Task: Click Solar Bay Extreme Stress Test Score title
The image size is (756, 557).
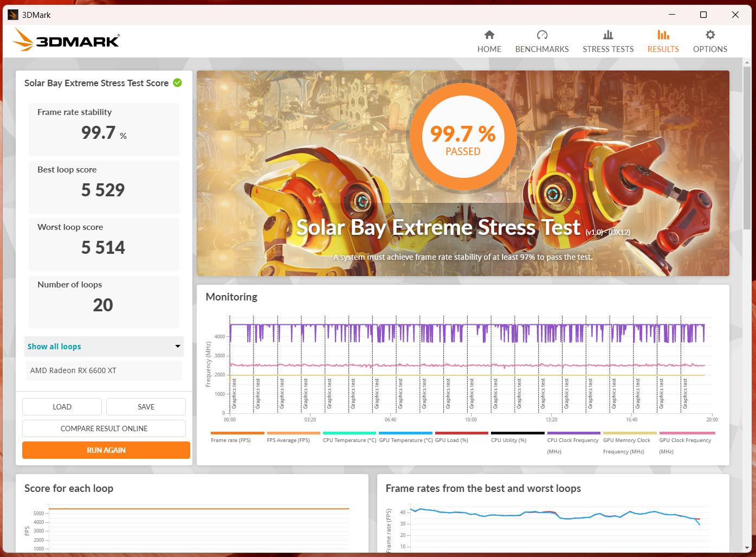Action: point(96,83)
